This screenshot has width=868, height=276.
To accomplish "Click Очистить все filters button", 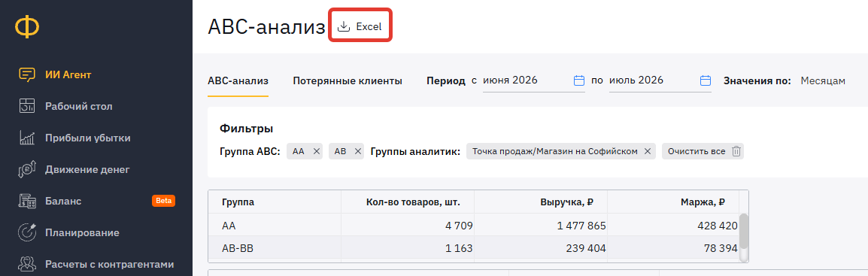I will click(703, 151).
